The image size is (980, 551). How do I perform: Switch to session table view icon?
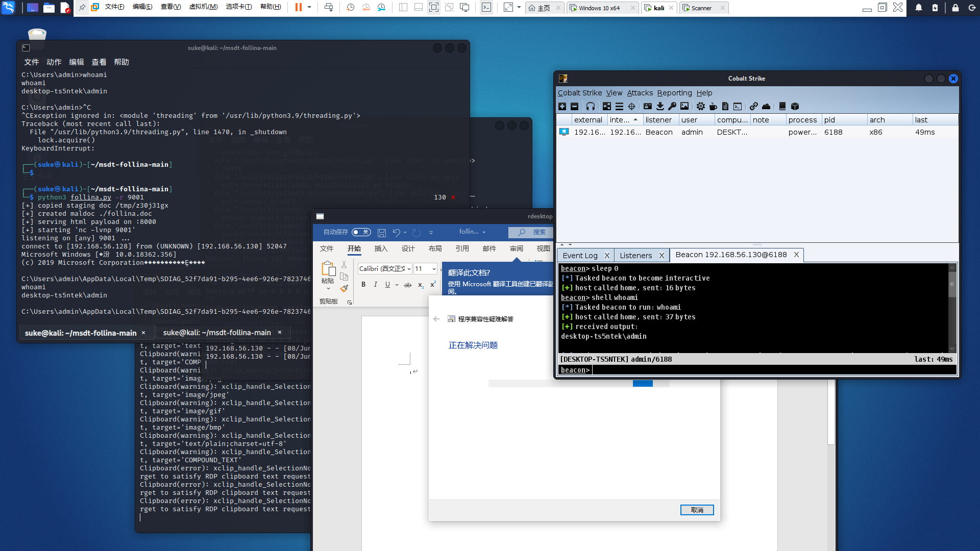pos(619,106)
